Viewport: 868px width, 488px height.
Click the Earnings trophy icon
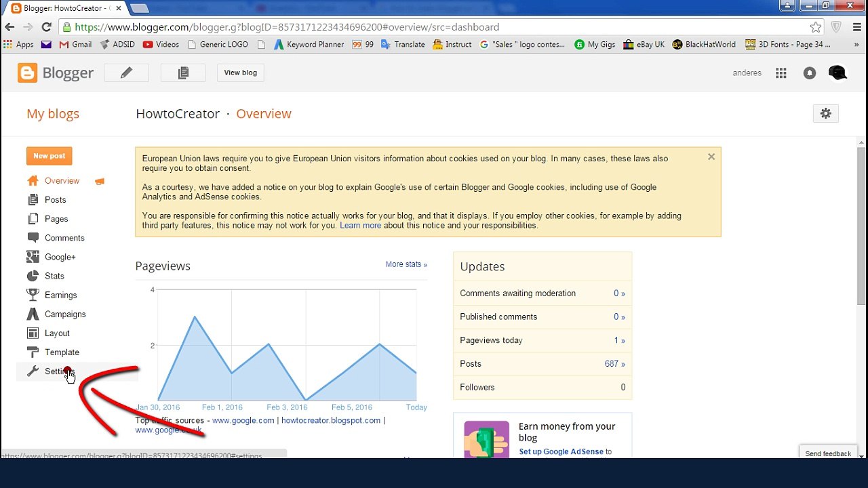pyautogui.click(x=33, y=295)
